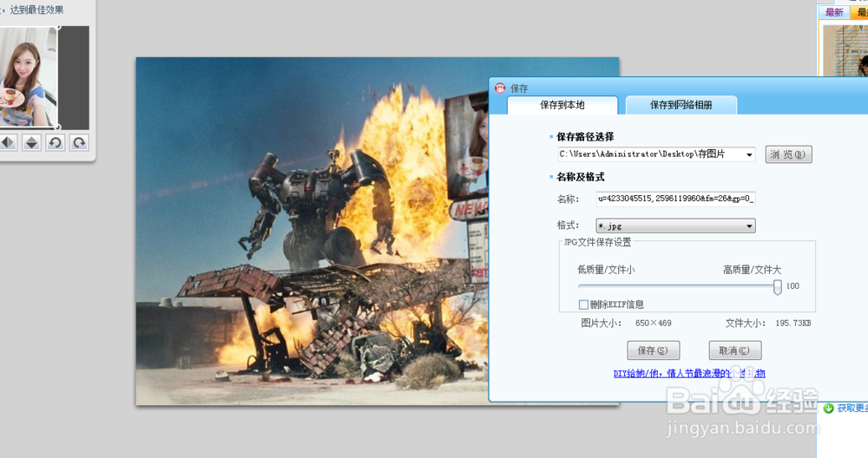Rotate the image clockwise
868x458 pixels.
pos(79,143)
